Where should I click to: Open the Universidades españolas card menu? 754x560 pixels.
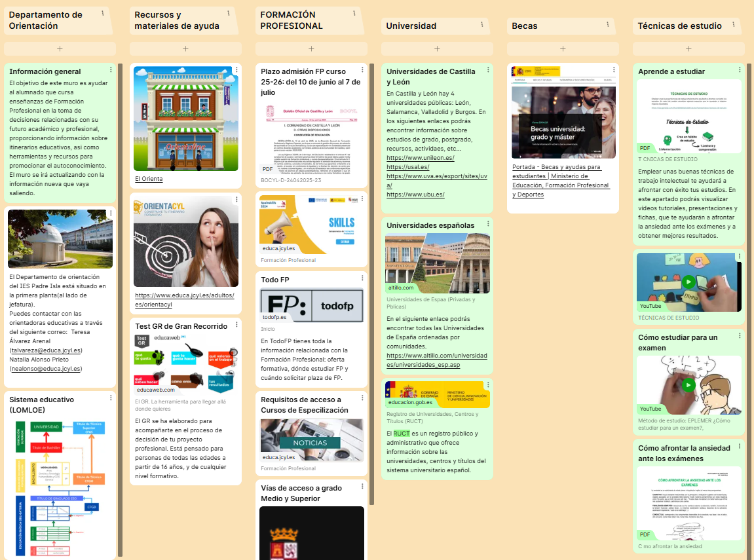coord(488,224)
